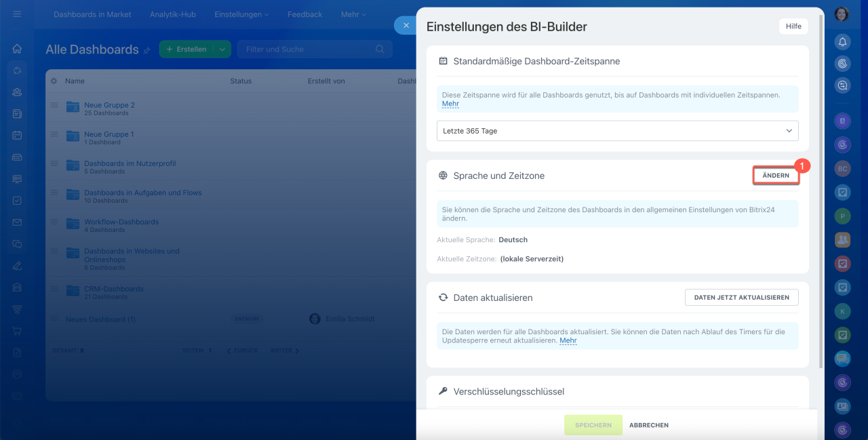Open CRM-Dashboards group
The height and width of the screenshot is (440, 868).
[114, 289]
